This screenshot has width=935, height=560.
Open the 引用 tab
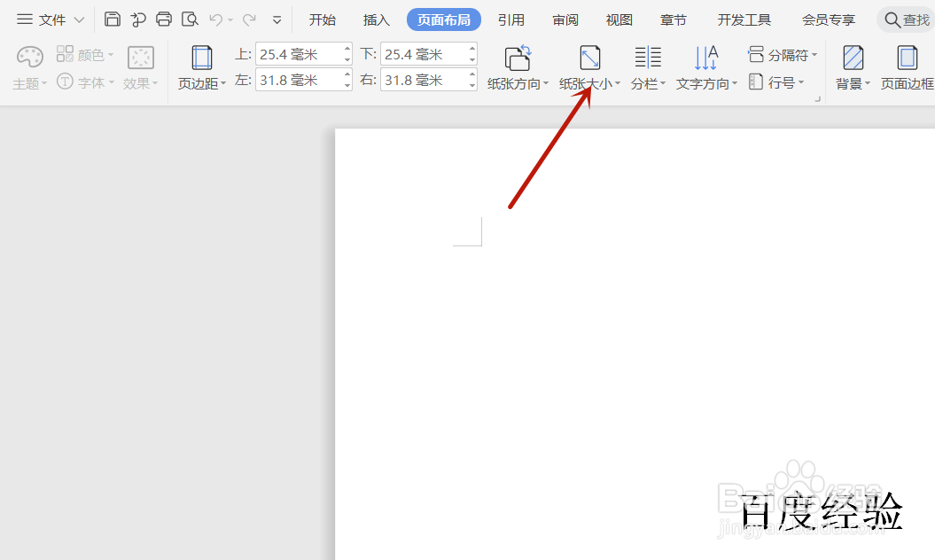511,19
